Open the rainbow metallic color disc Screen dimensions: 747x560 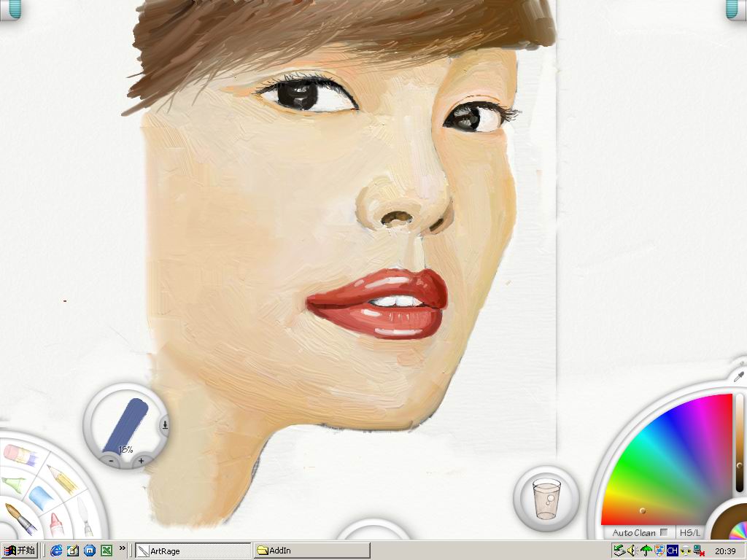pos(740,532)
